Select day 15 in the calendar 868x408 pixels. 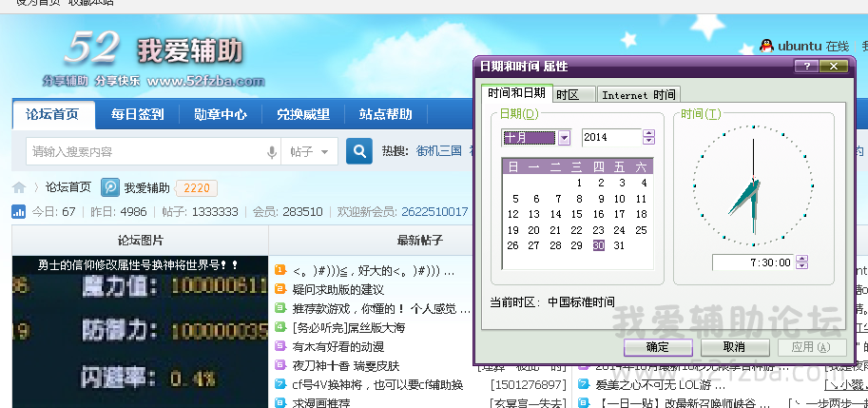577,214
